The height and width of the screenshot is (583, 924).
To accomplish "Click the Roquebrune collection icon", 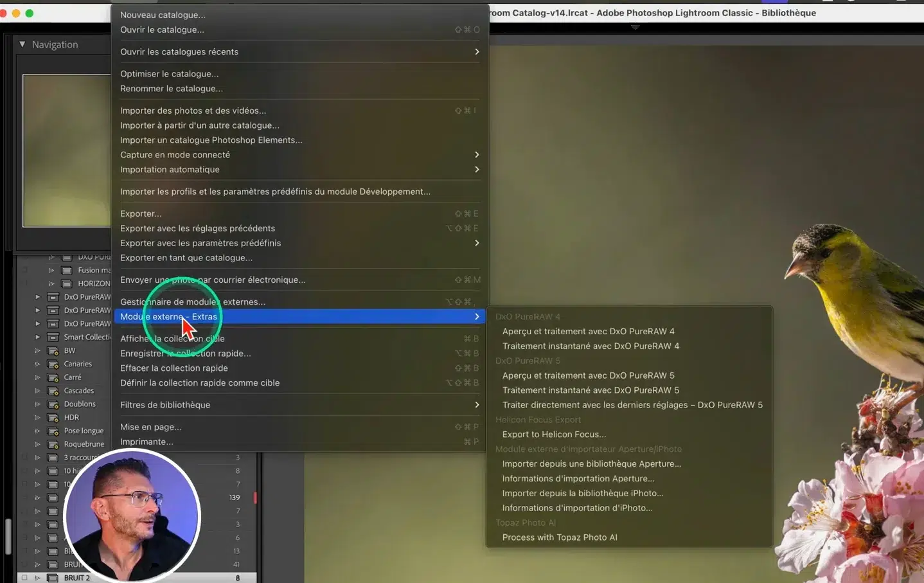I will pyautogui.click(x=53, y=444).
